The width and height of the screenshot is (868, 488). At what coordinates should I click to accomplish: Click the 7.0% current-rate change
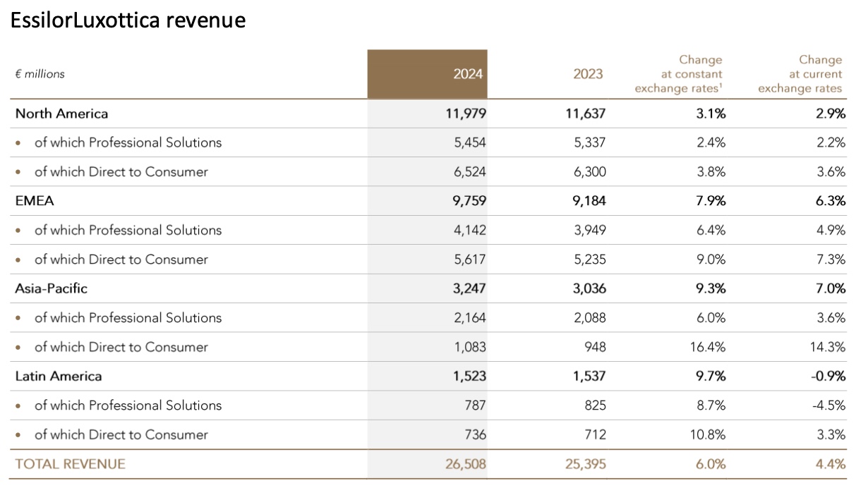[x=829, y=288]
